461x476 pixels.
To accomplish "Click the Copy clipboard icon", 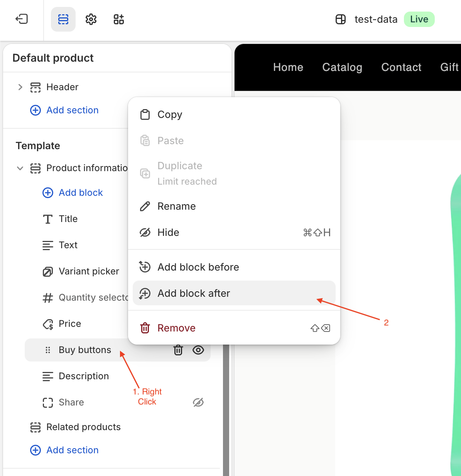I will pyautogui.click(x=145, y=114).
